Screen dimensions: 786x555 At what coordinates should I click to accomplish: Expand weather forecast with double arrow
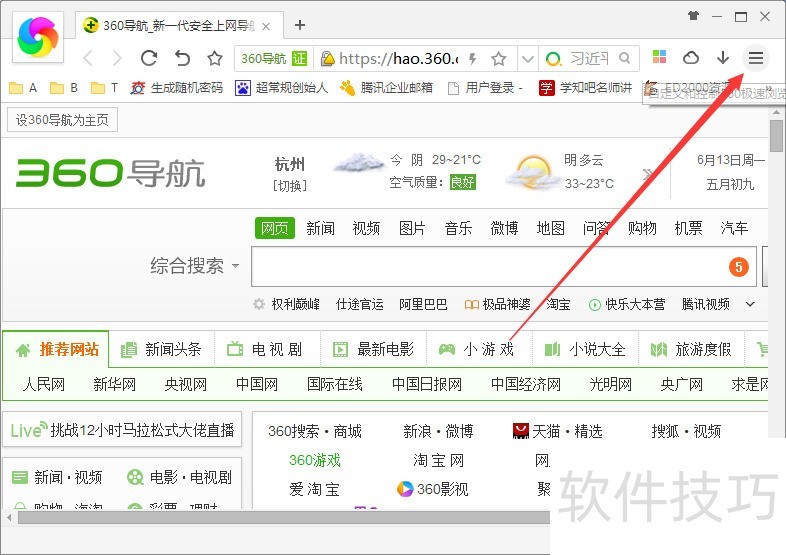(x=648, y=174)
